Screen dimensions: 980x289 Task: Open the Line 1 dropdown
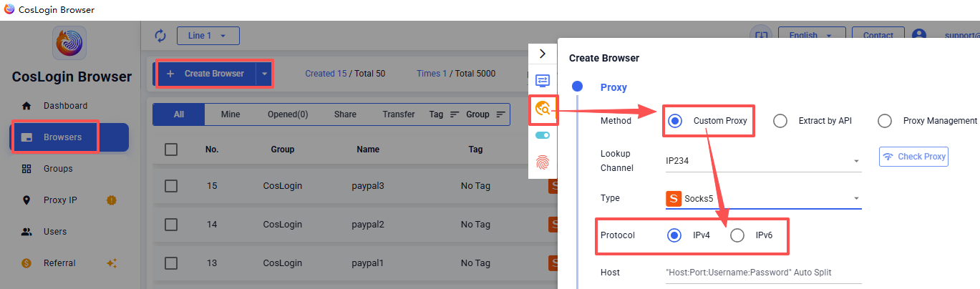[x=208, y=36]
